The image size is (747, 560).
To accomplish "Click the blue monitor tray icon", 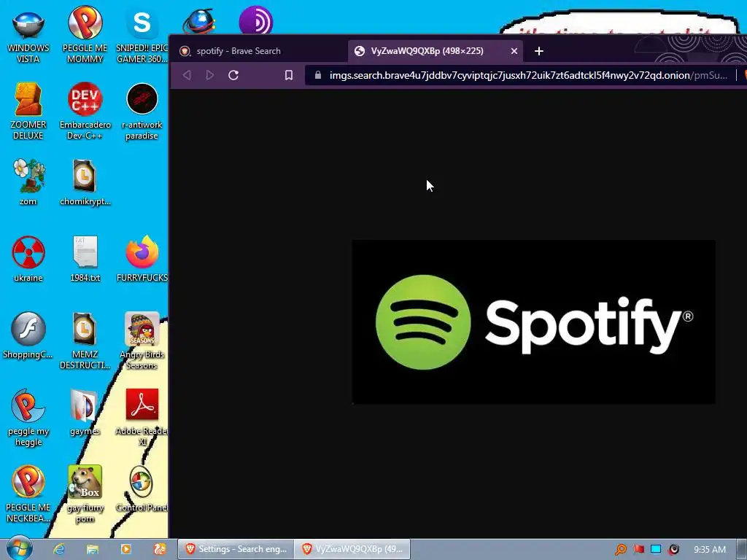I will (x=656, y=549).
